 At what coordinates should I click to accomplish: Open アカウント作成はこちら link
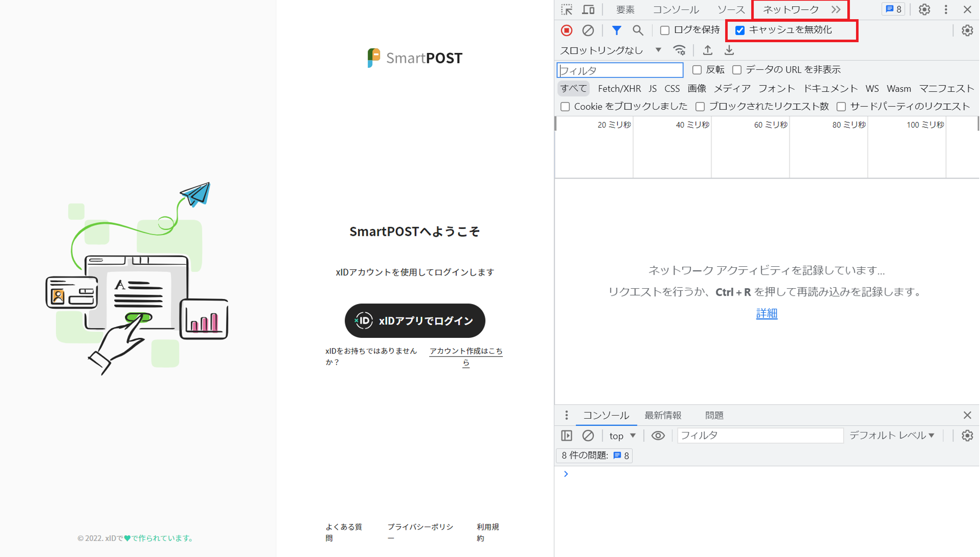pos(466,356)
